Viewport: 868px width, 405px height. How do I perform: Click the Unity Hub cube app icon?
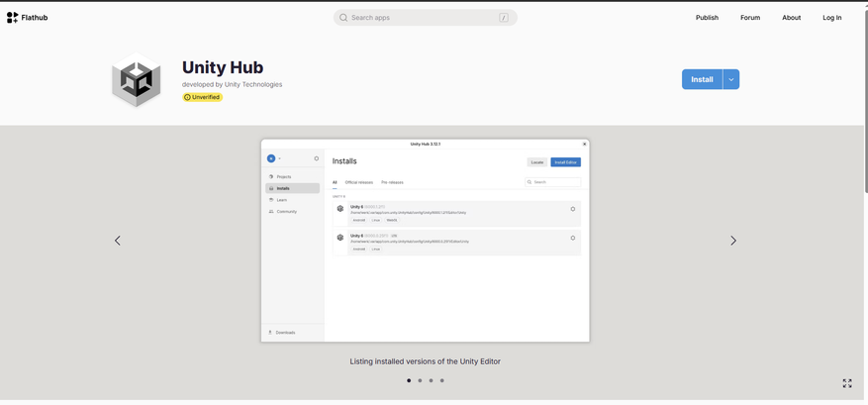pyautogui.click(x=137, y=79)
